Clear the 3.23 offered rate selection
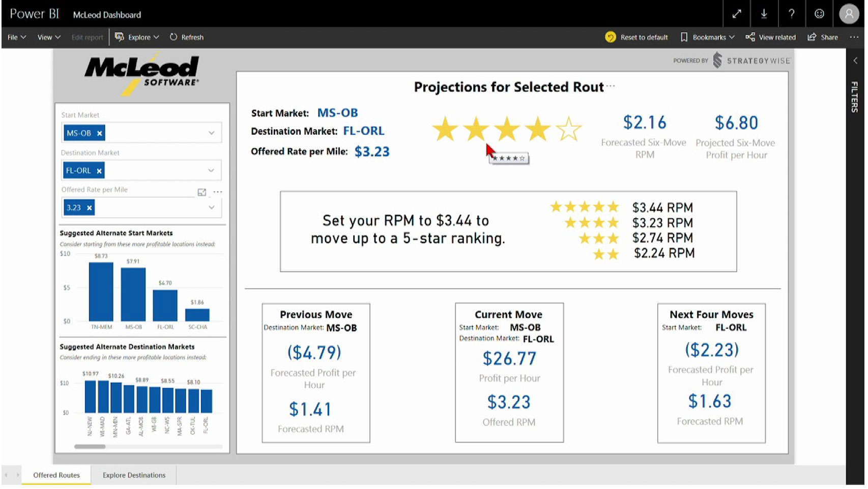This screenshot has width=868, height=489. pyautogui.click(x=90, y=208)
